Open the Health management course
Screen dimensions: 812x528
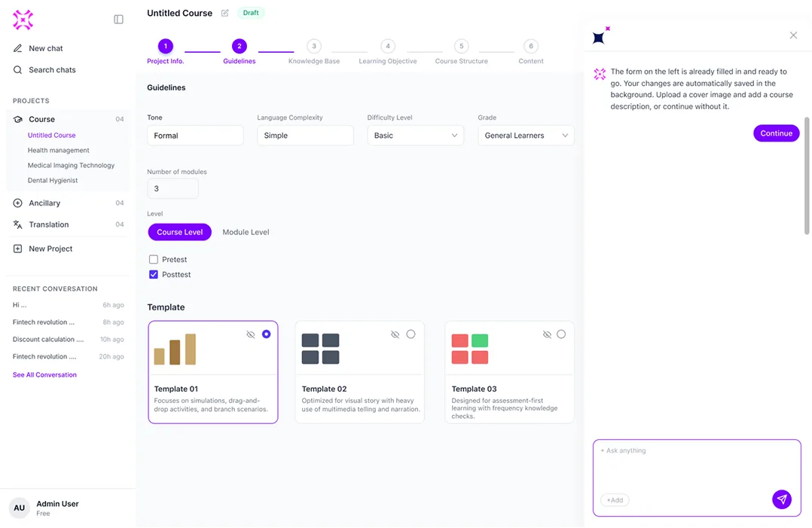59,150
